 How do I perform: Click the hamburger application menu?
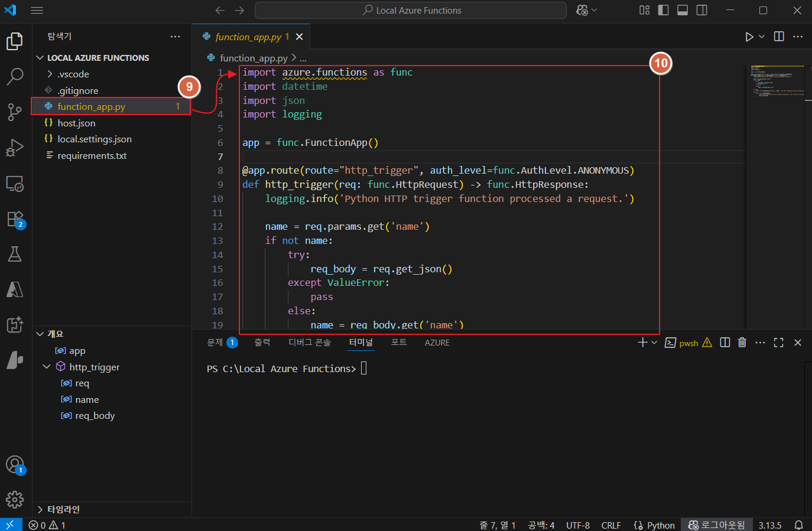(37, 10)
